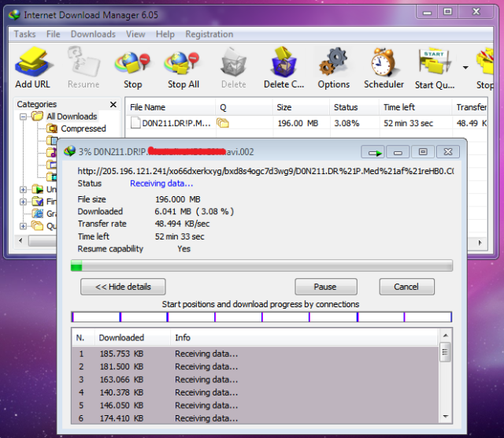Click the partially visible Stop Queue icon

(485, 61)
